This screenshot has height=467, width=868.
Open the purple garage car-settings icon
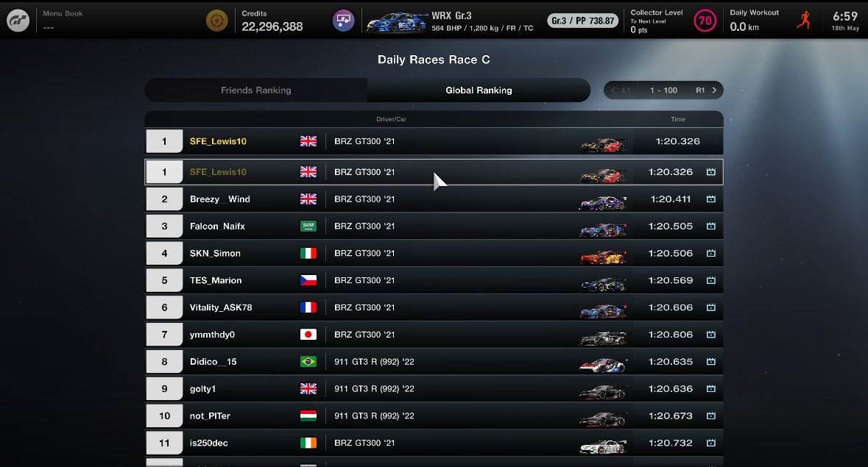click(343, 21)
